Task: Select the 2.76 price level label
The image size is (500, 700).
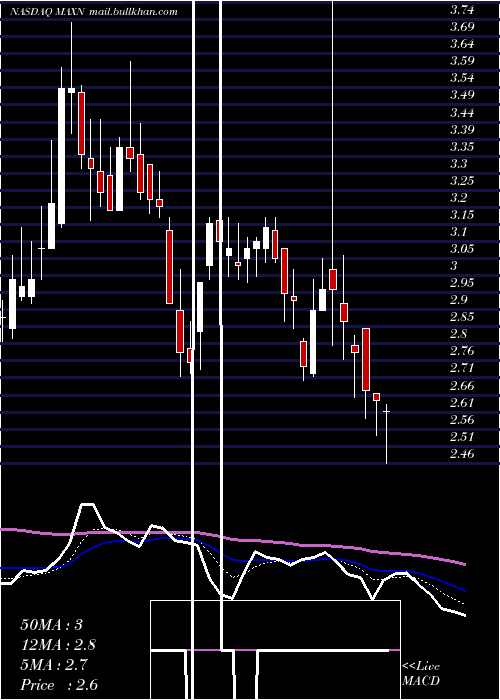Action: point(462,351)
